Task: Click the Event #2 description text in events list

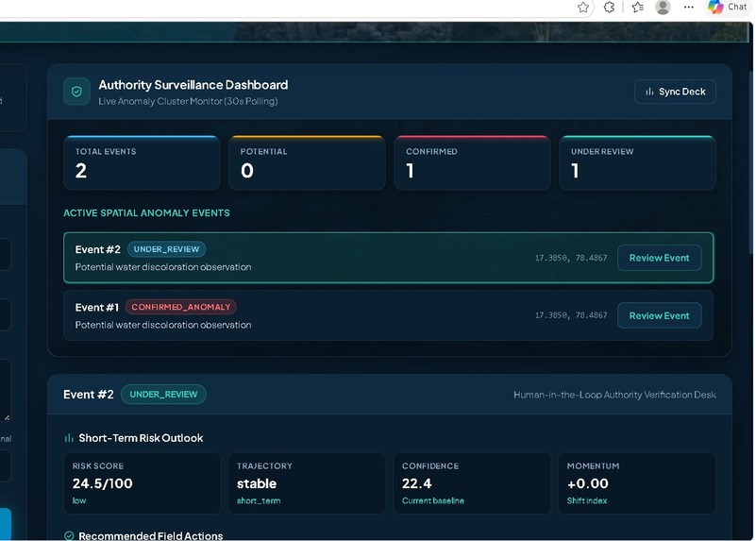Action: tap(163, 267)
